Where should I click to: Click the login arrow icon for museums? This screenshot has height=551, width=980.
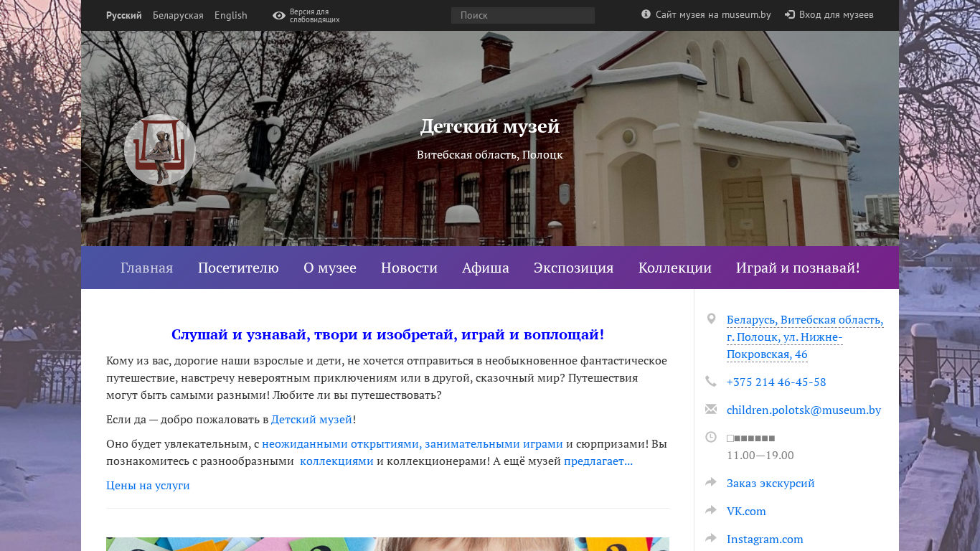click(x=790, y=14)
